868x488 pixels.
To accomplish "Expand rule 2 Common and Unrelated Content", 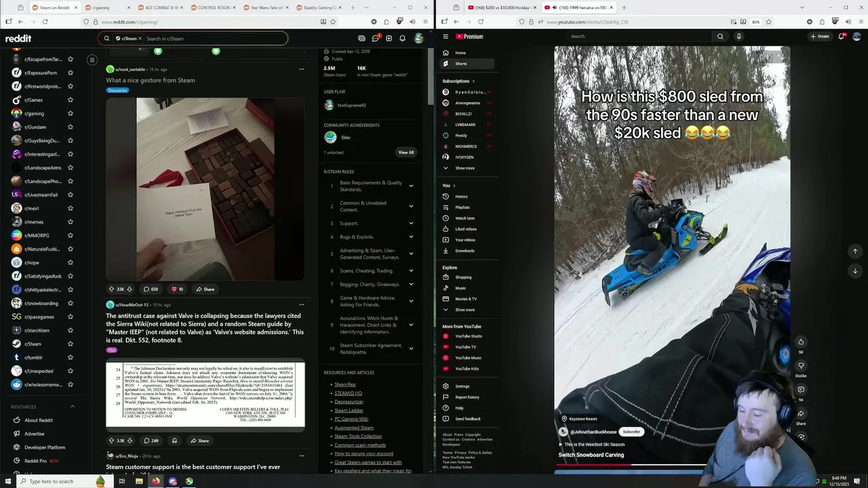I will [411, 206].
